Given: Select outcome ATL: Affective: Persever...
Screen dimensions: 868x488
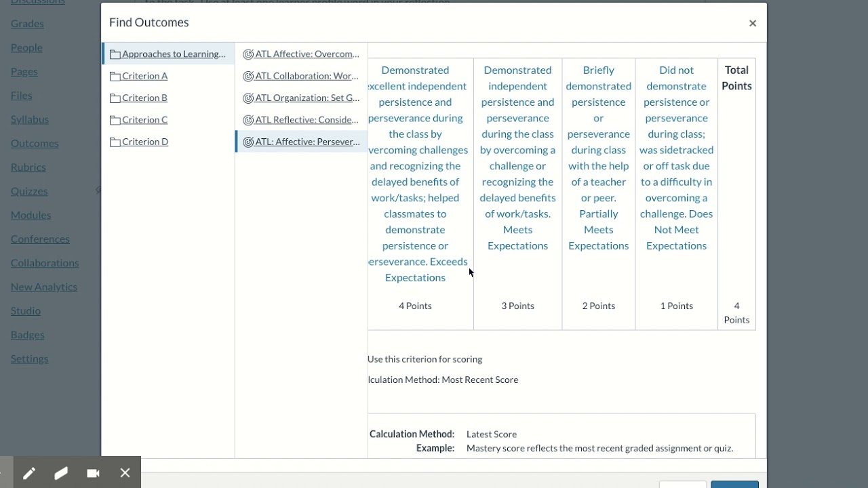Looking at the screenshot, I should (x=307, y=142).
